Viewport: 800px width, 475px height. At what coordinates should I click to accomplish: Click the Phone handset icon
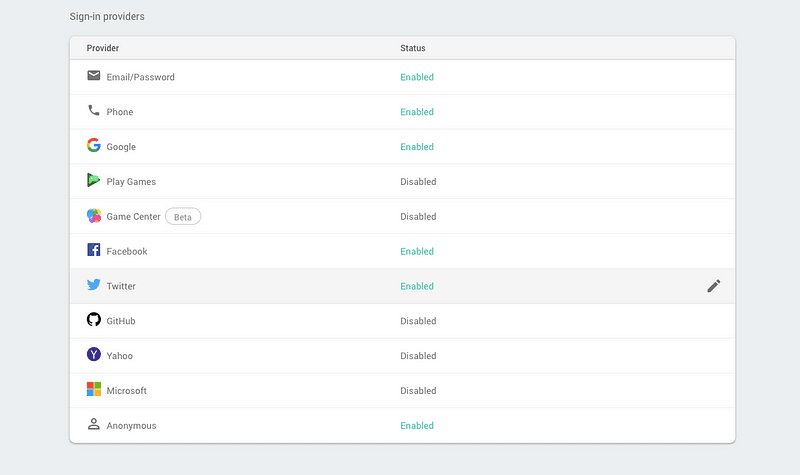(93, 110)
